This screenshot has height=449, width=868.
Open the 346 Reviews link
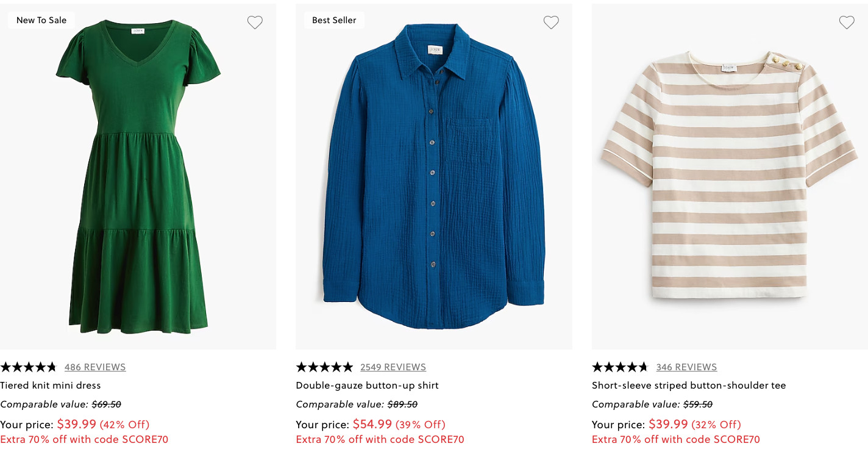(686, 367)
